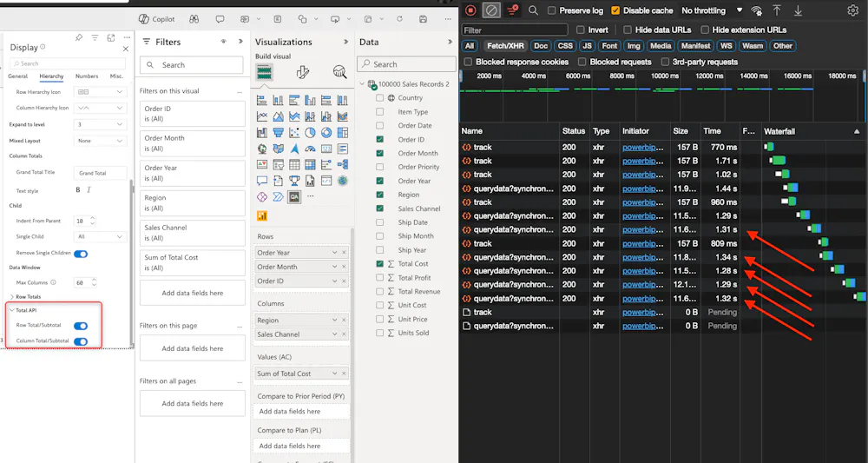This screenshot has height=463, width=868.
Task: Open the No throttling dropdown
Action: 712,10
